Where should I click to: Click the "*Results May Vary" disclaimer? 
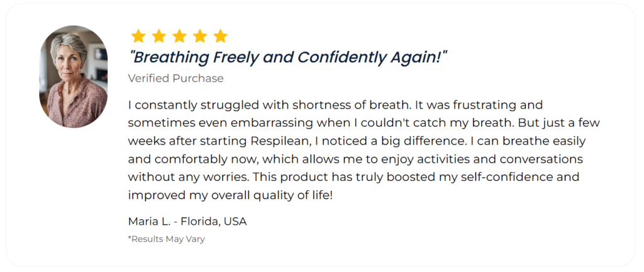(166, 239)
